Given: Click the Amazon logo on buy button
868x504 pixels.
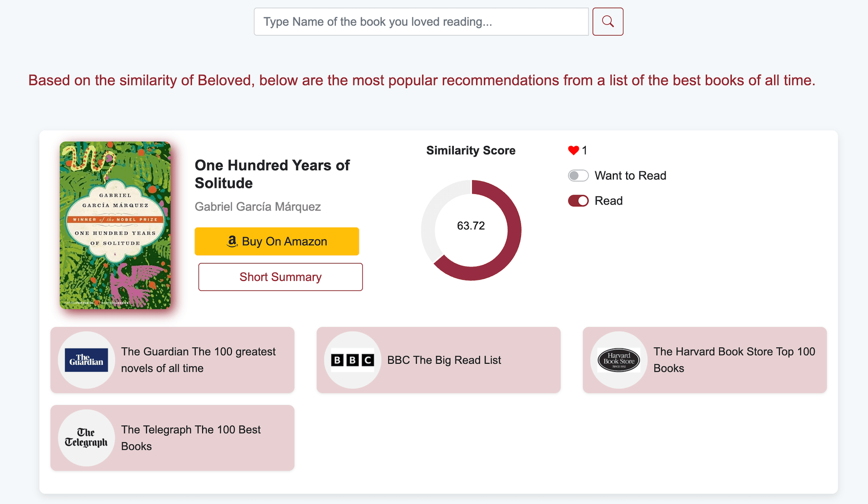Looking at the screenshot, I should click(232, 242).
